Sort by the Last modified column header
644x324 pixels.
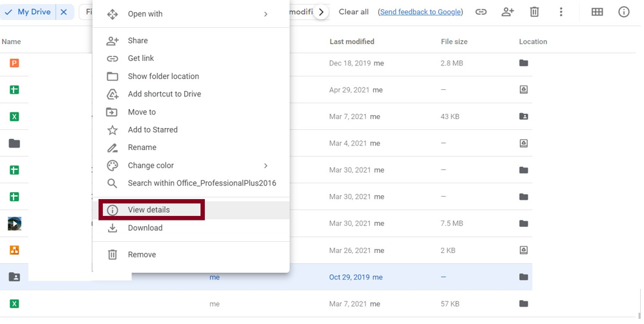(x=352, y=42)
